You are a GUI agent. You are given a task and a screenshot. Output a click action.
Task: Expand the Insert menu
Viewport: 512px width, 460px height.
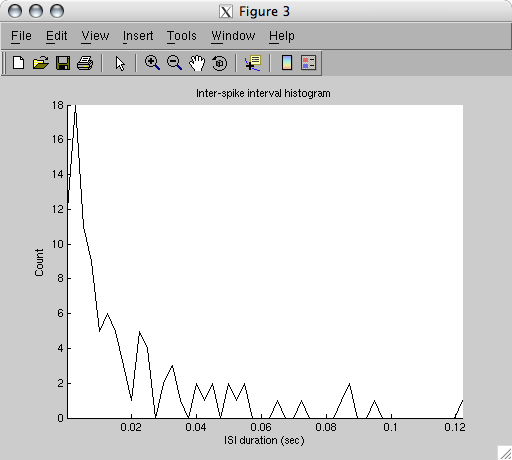click(138, 36)
